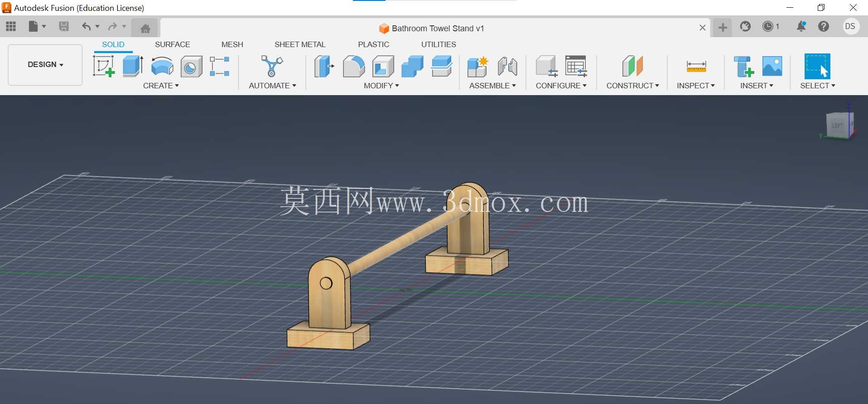The image size is (868, 404).
Task: Select the Revolve tool
Action: tap(162, 66)
